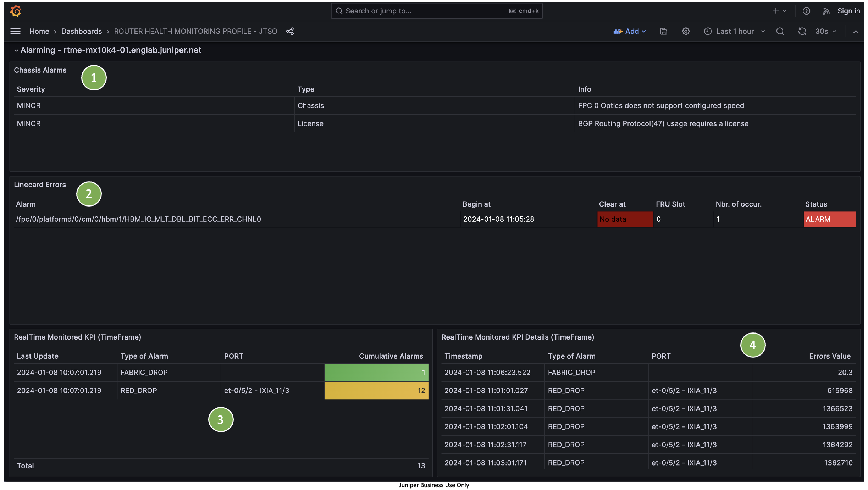This screenshot has width=868, height=490.
Task: Collapse the top toolbar with chevron
Action: click(856, 32)
